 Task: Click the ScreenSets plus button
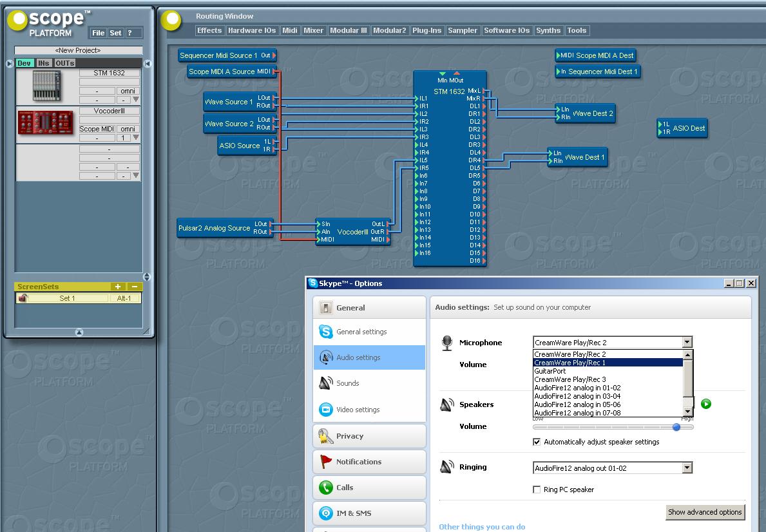(117, 287)
